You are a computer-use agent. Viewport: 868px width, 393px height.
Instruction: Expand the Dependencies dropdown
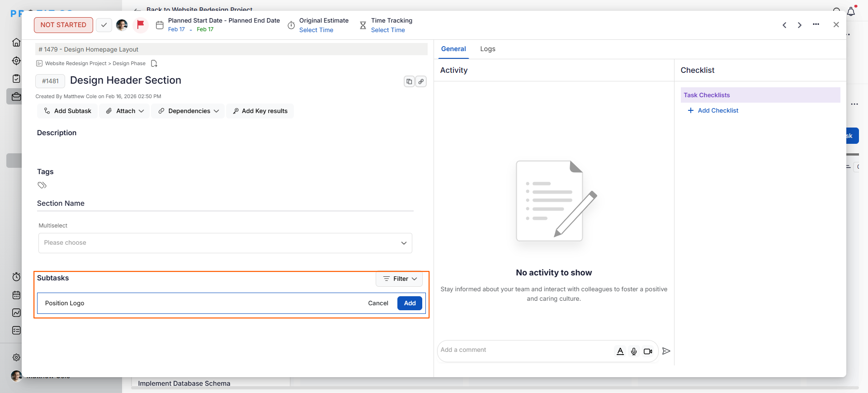coord(189,111)
